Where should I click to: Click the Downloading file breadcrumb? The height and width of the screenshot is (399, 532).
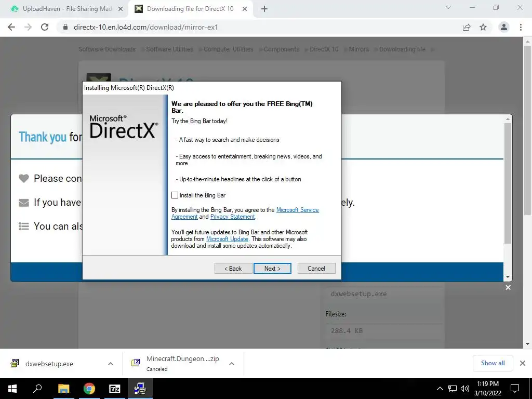pyautogui.click(x=402, y=49)
